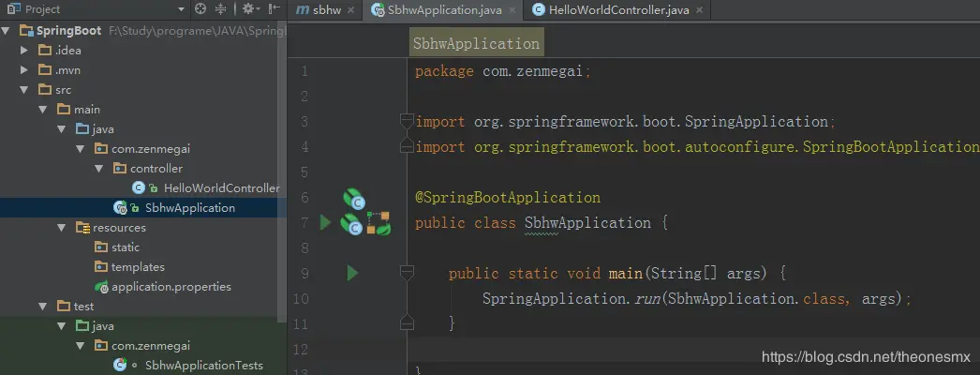The height and width of the screenshot is (375, 980).
Task: Click the Project view icon beside the Project title
Action: coord(14,8)
